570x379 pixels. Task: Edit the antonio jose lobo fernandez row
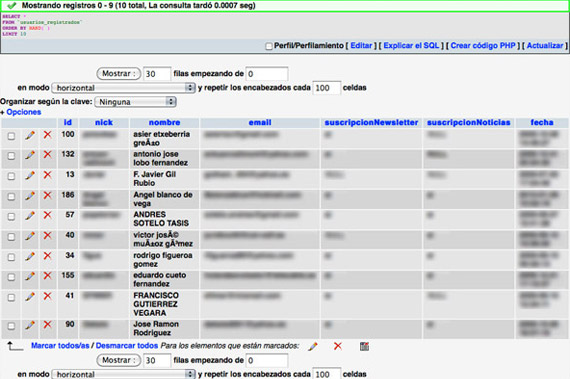coord(30,155)
